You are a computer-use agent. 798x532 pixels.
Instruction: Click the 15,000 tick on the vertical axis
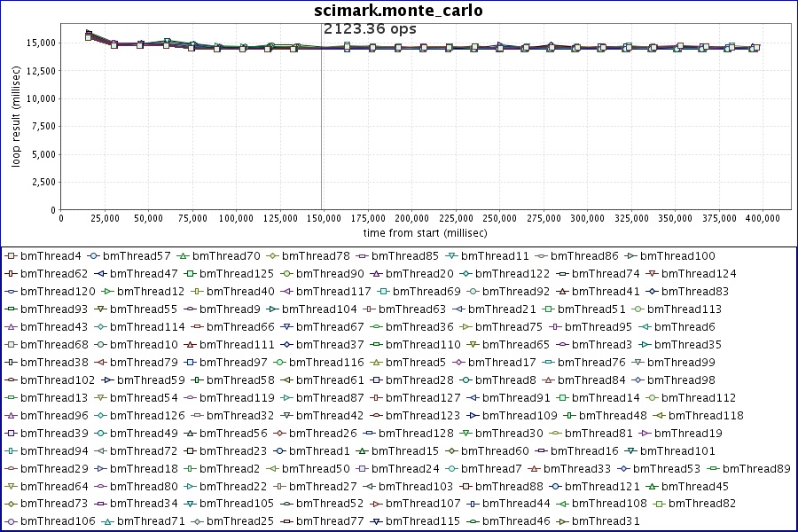pyautogui.click(x=41, y=43)
